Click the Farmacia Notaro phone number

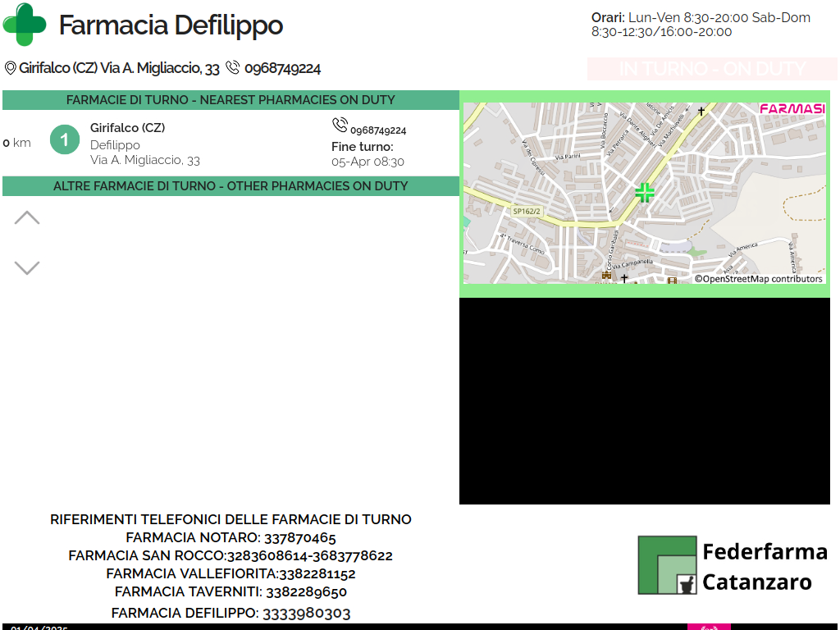[299, 538]
